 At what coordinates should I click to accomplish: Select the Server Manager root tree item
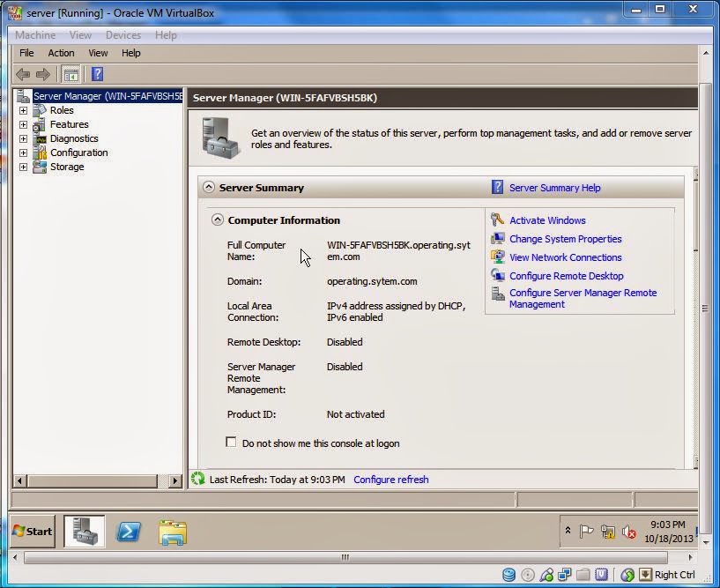(x=108, y=96)
